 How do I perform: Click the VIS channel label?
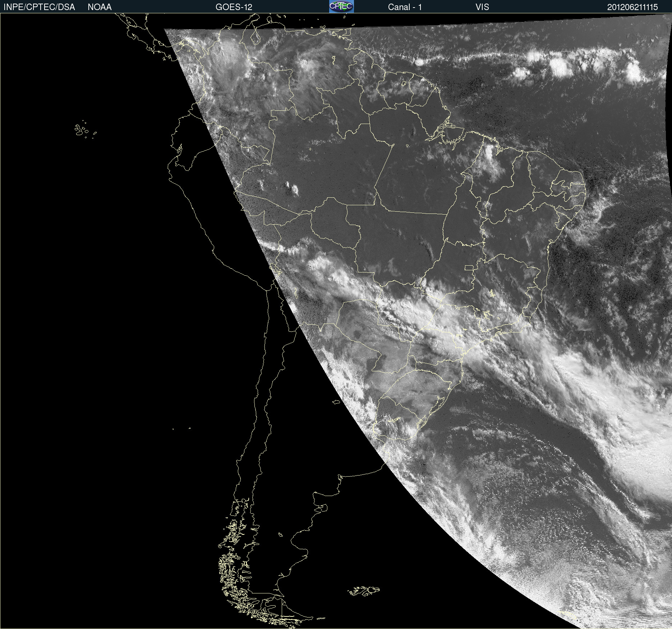[482, 7]
